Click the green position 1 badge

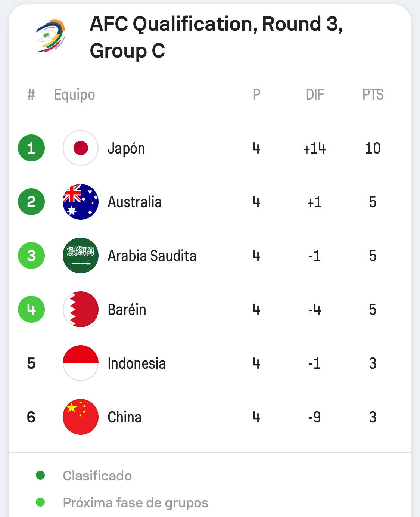(31, 148)
